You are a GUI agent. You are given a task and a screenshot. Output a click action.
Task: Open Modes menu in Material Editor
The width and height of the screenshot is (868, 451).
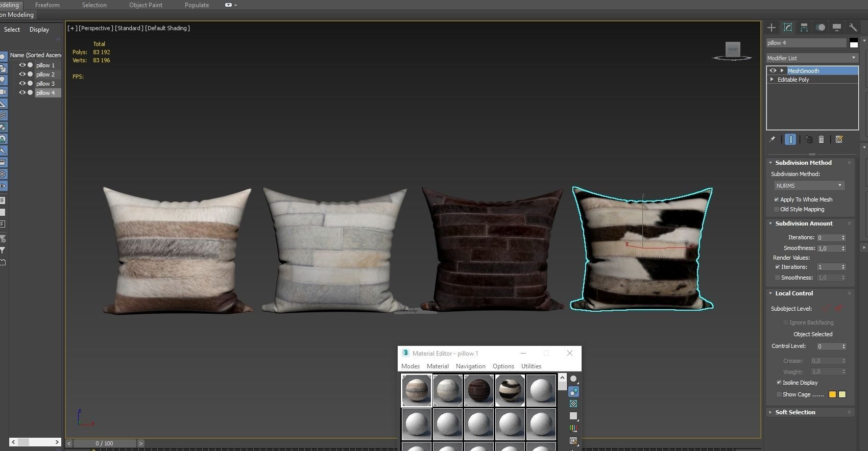pos(411,366)
